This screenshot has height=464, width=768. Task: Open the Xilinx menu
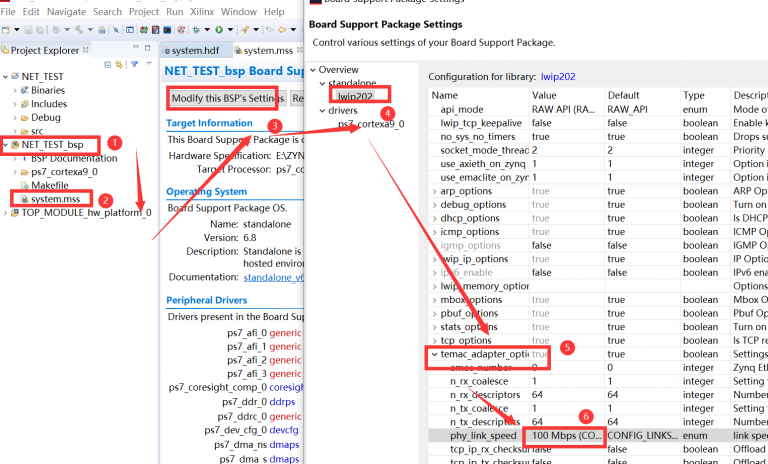(x=200, y=11)
